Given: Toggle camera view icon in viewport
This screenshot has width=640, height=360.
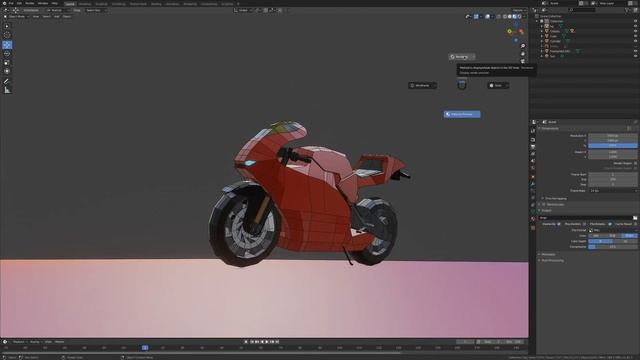Looking at the screenshot, I should point(523,61).
